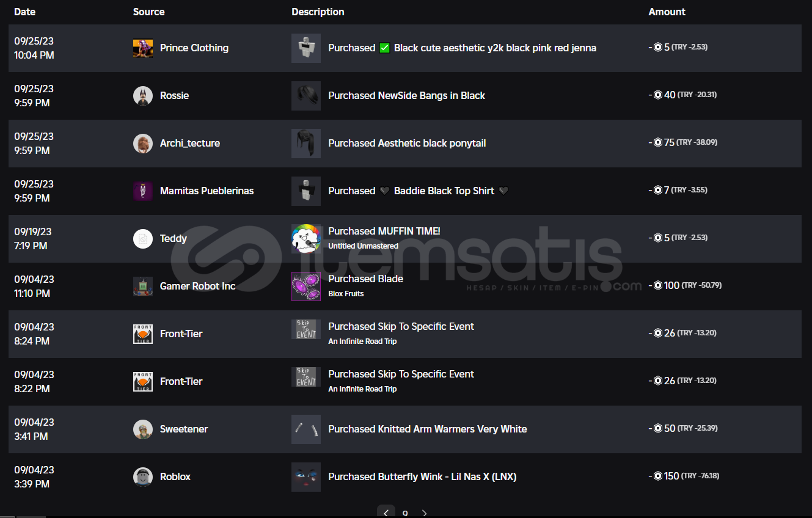Viewport: 812px width, 518px height.
Task: Select the Purchased MUFFIN TIME! title
Action: click(384, 232)
